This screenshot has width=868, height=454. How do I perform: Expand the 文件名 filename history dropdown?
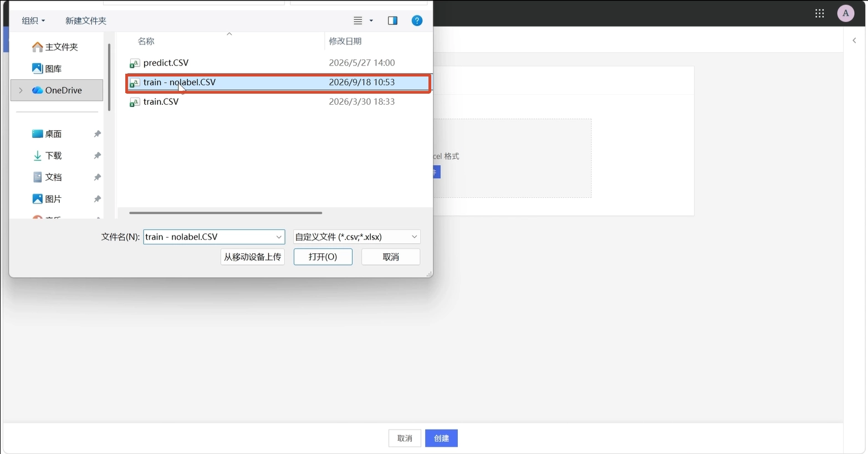click(279, 237)
